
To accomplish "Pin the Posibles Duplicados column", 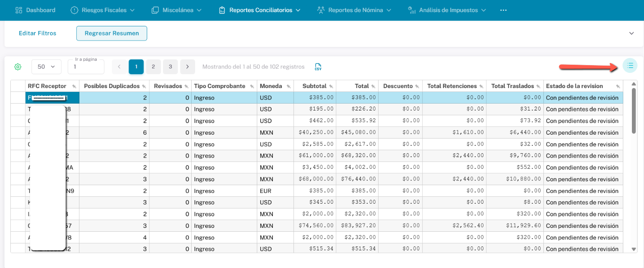I will (x=144, y=86).
